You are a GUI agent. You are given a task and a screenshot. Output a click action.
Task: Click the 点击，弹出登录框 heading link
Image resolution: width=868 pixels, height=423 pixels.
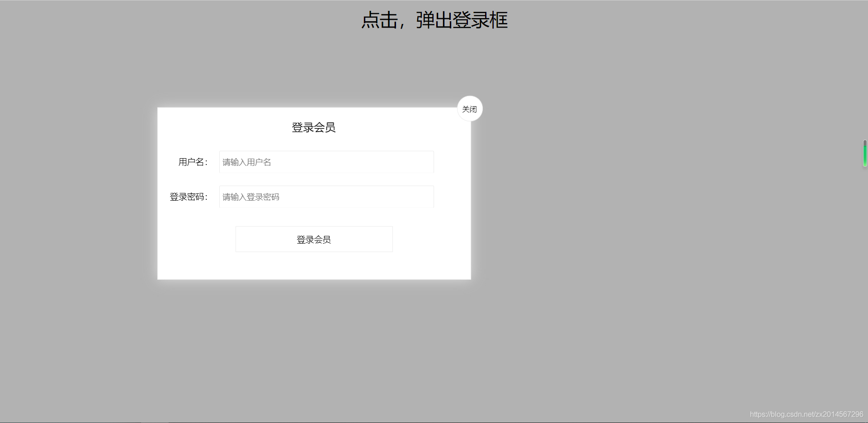(x=434, y=20)
